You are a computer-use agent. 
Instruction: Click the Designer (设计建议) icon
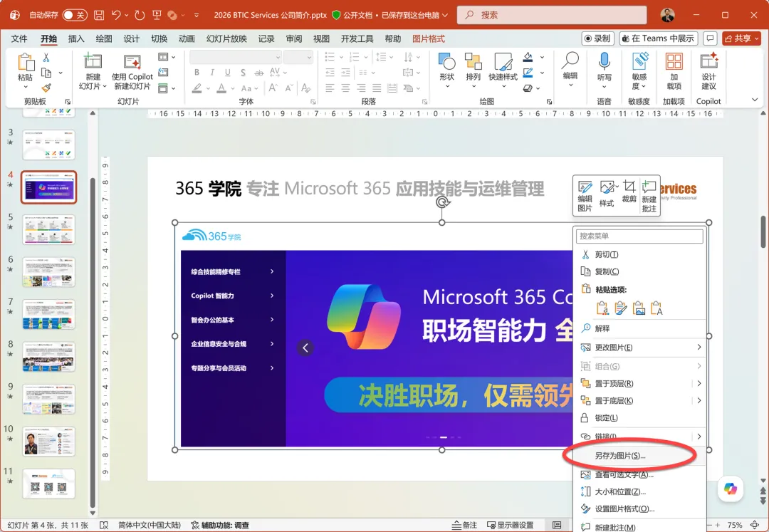coord(708,62)
